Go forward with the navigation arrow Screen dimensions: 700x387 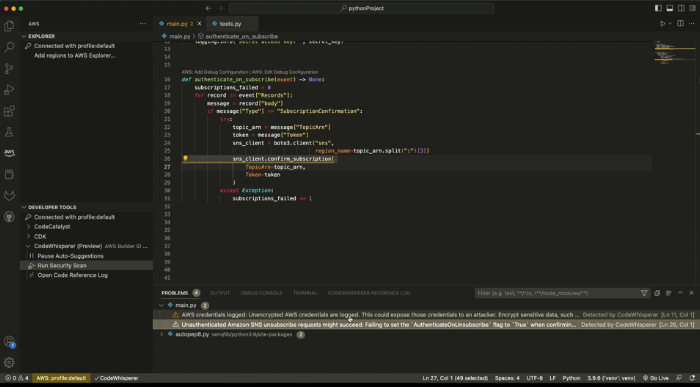click(220, 8)
